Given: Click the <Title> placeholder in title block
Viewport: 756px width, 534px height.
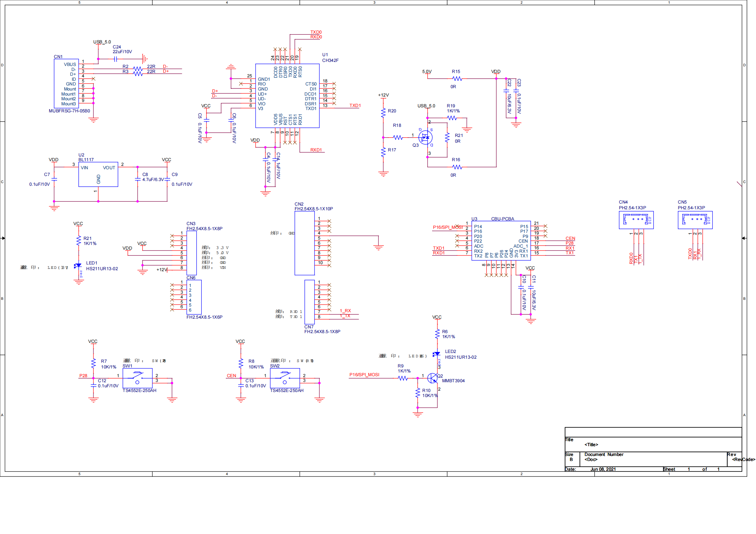Looking at the screenshot, I should coord(591,445).
